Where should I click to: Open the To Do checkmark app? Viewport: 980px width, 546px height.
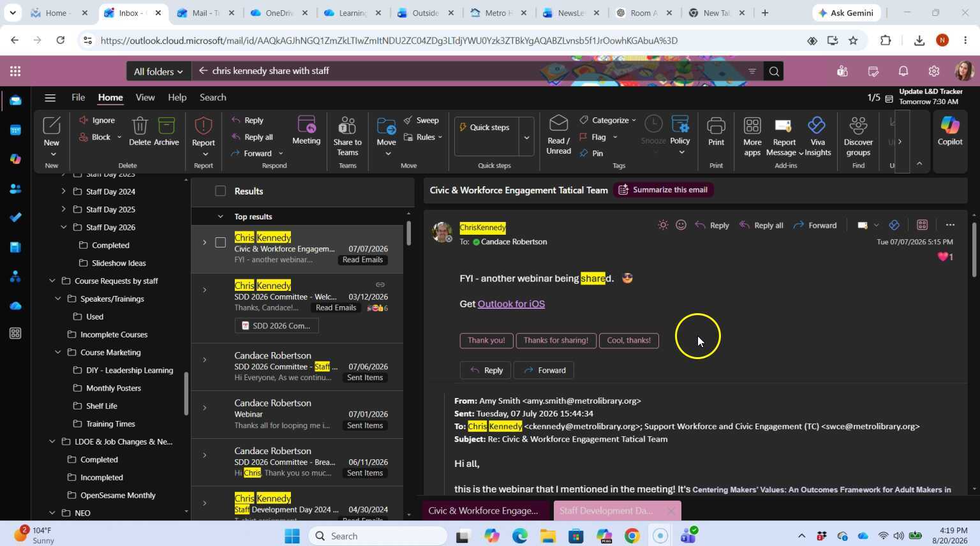pyautogui.click(x=15, y=218)
